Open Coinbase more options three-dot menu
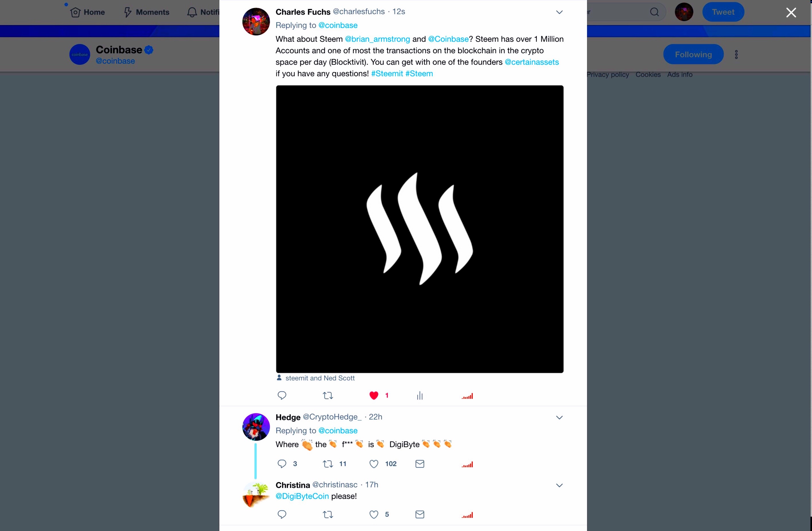 736,54
